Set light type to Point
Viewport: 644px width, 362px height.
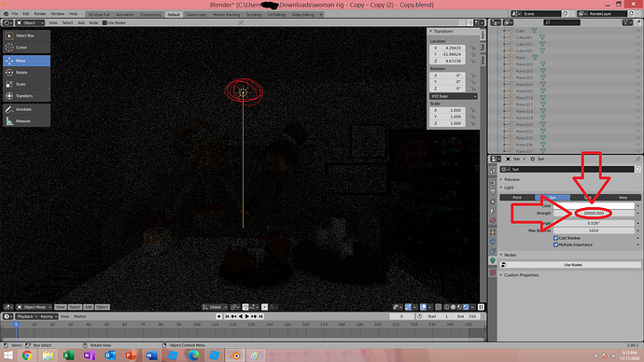(x=517, y=198)
